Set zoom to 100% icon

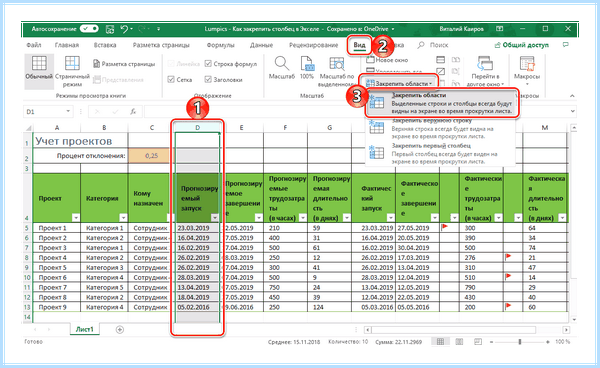click(307, 63)
